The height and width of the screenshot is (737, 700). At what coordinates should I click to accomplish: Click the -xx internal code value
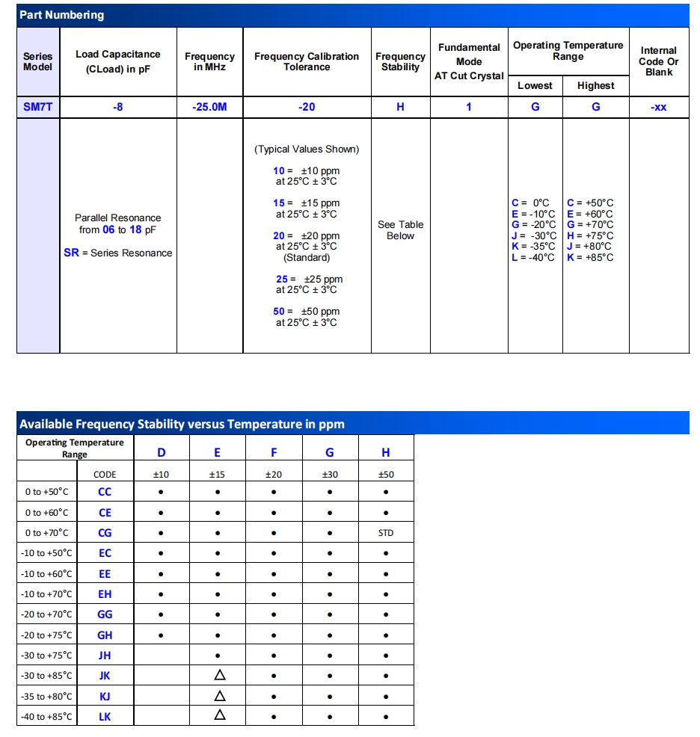click(x=658, y=107)
